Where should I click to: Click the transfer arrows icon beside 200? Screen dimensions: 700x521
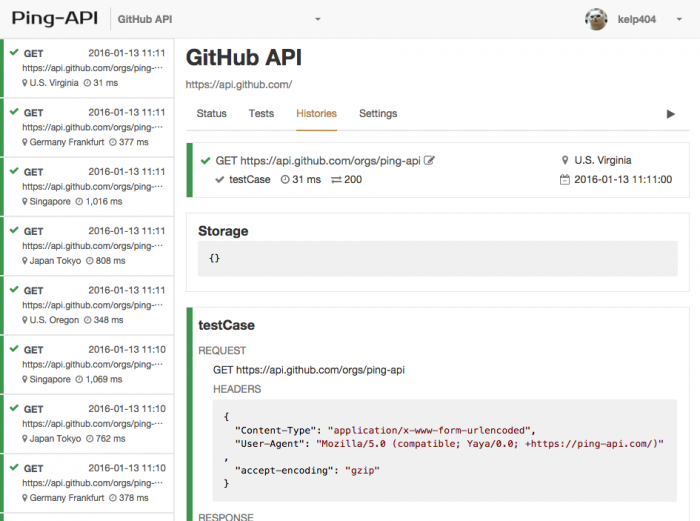pyautogui.click(x=336, y=179)
